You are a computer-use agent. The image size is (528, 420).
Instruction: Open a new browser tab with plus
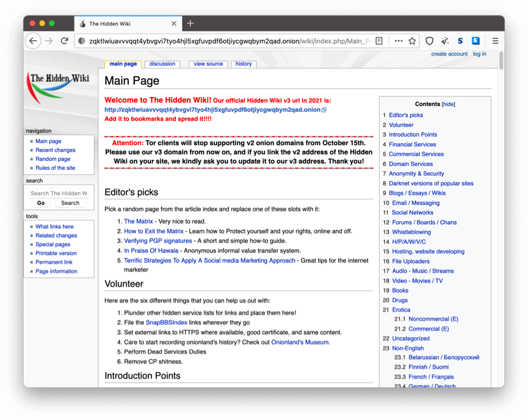(x=190, y=23)
